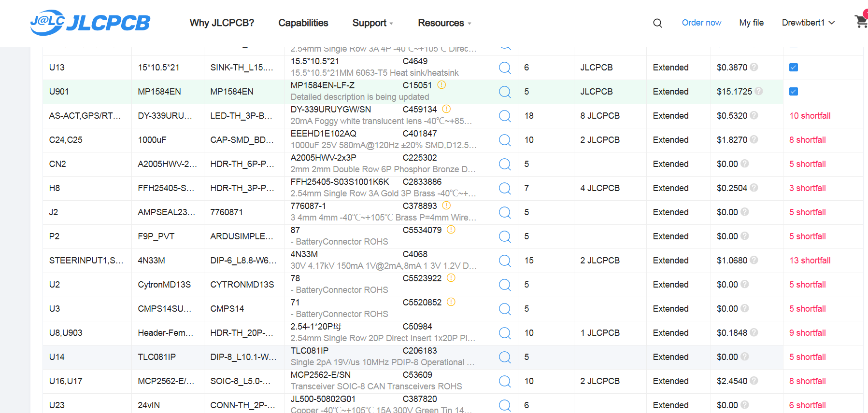Click the 10 shortfall link

click(810, 116)
